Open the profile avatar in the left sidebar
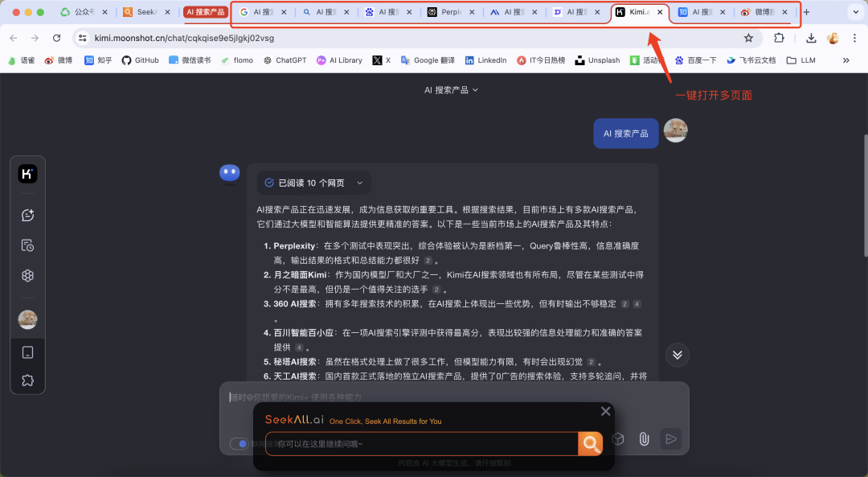868x477 pixels. tap(27, 319)
